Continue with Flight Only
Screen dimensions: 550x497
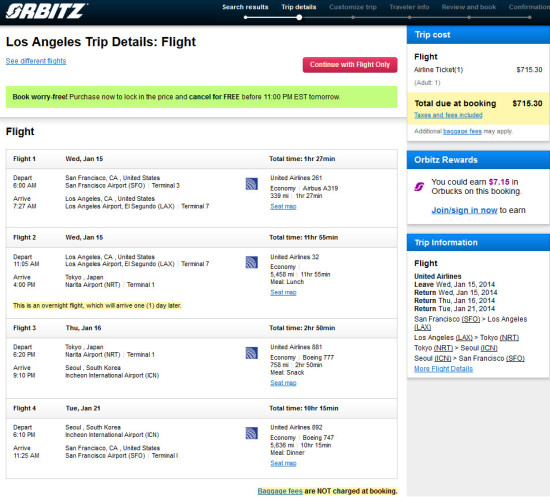point(350,65)
